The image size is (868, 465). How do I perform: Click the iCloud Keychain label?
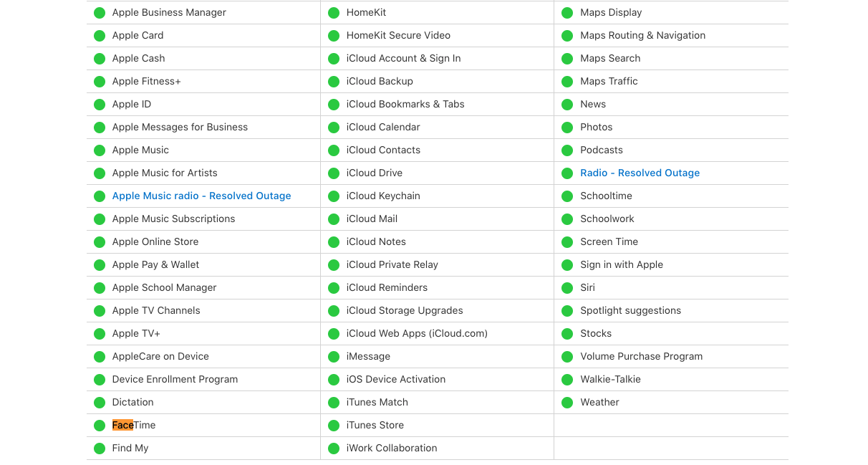(x=383, y=196)
